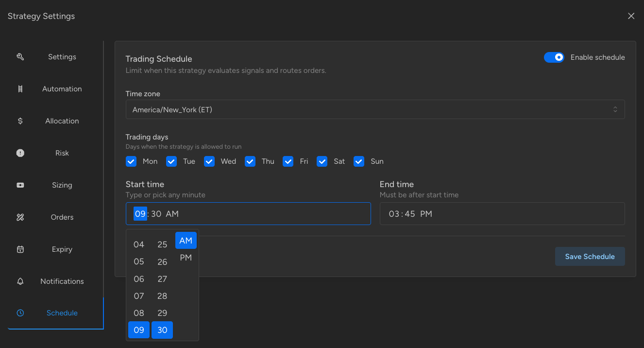
Task: Select the Schedule tab
Action: click(x=55, y=313)
